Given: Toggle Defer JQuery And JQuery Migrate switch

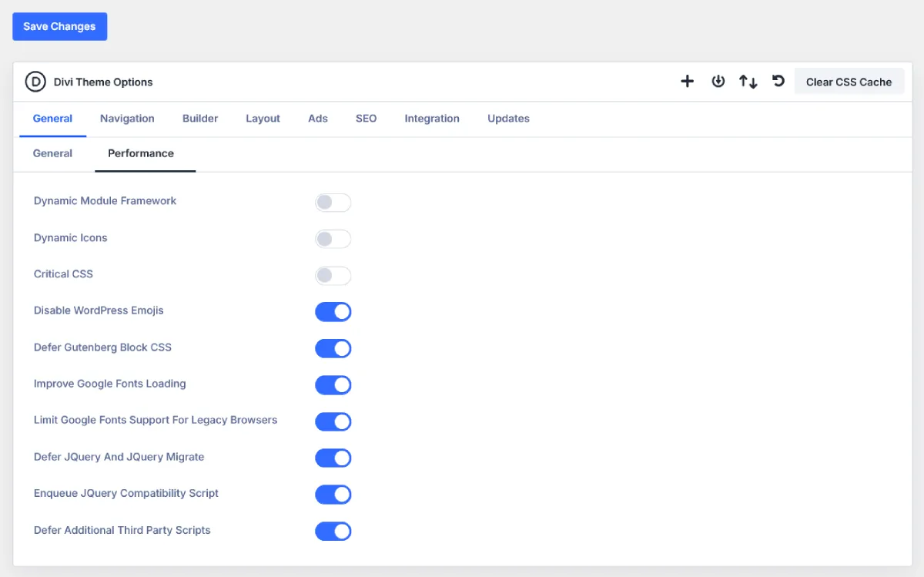Looking at the screenshot, I should tap(333, 458).
